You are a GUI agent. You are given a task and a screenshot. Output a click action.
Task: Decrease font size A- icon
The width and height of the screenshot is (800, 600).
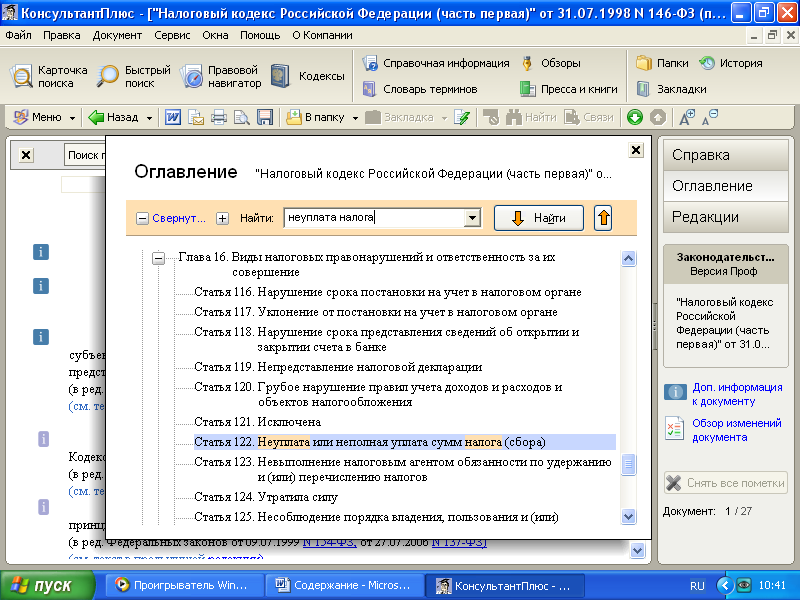point(710,117)
